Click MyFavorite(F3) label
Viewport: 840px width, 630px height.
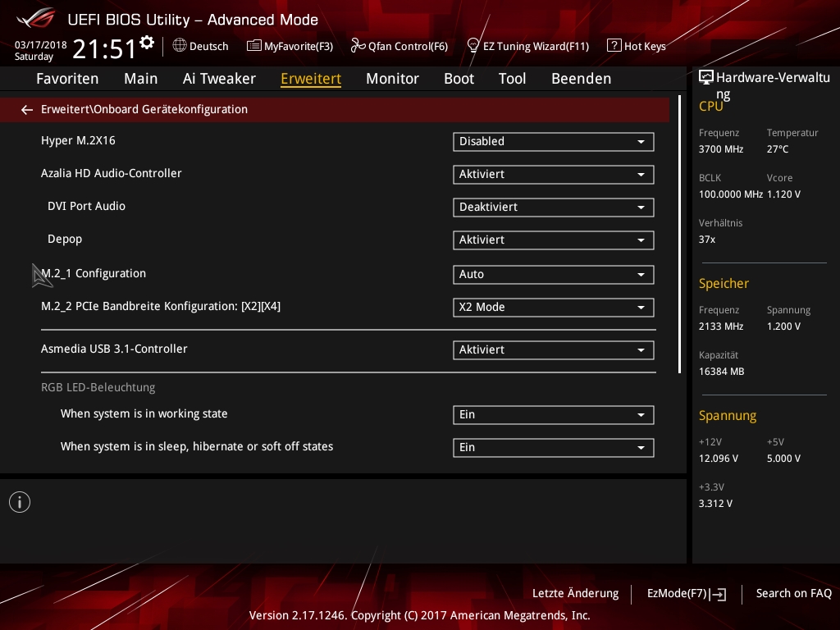point(299,46)
